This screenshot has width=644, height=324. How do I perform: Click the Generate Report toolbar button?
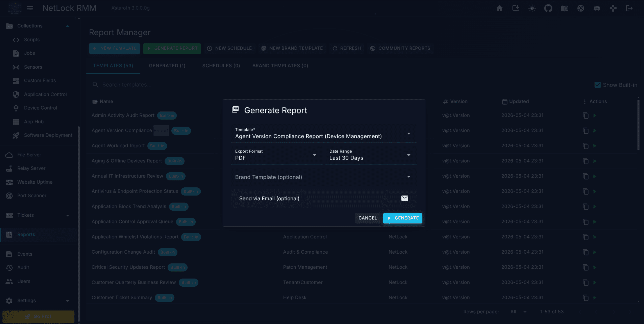coord(172,48)
